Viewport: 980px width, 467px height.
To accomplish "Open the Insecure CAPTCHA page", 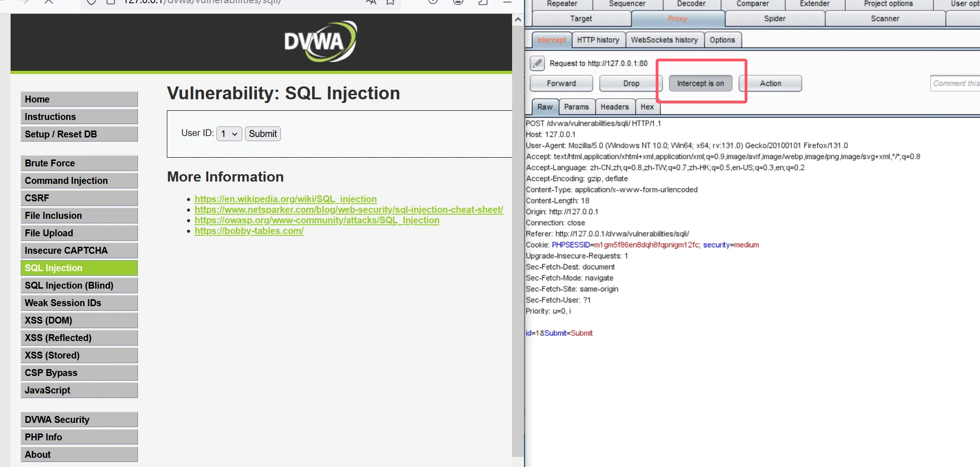I will tap(79, 251).
